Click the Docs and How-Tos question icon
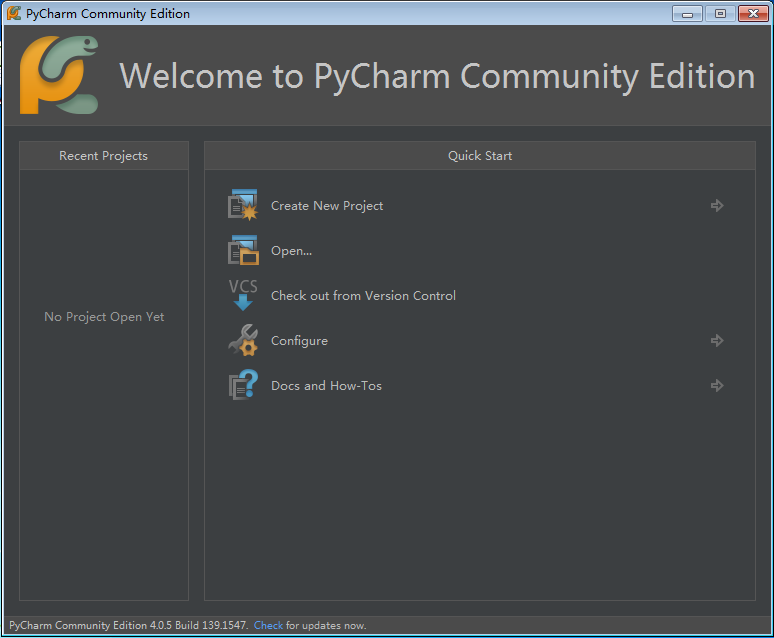Viewport: 774px width, 638px height. (x=243, y=385)
